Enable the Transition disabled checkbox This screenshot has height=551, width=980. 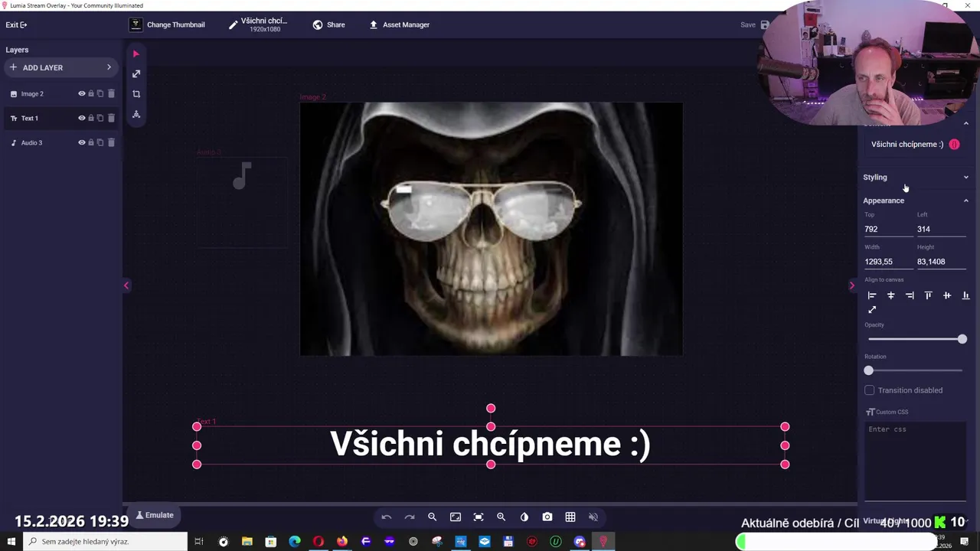tap(870, 390)
